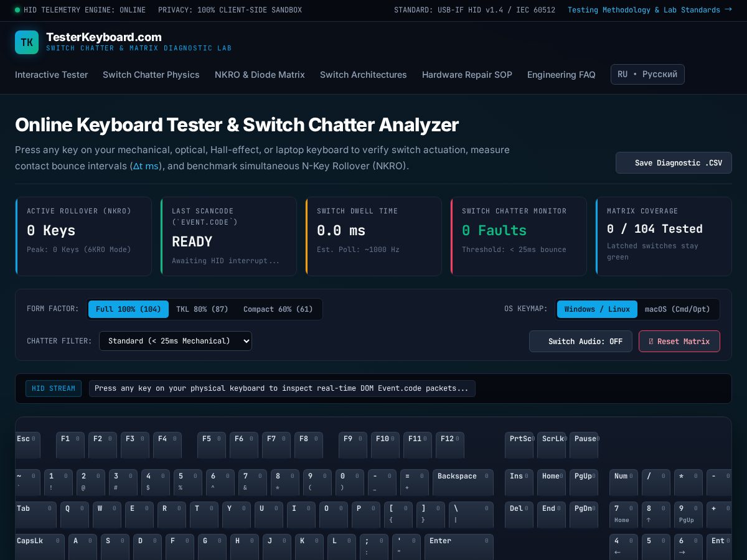Open Switch Chatter Physics page

pyautogui.click(x=151, y=75)
